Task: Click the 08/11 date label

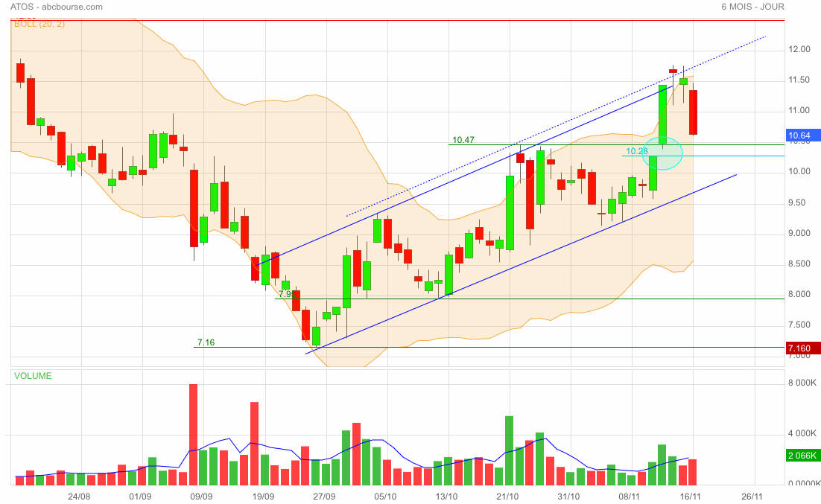Action: pos(630,497)
